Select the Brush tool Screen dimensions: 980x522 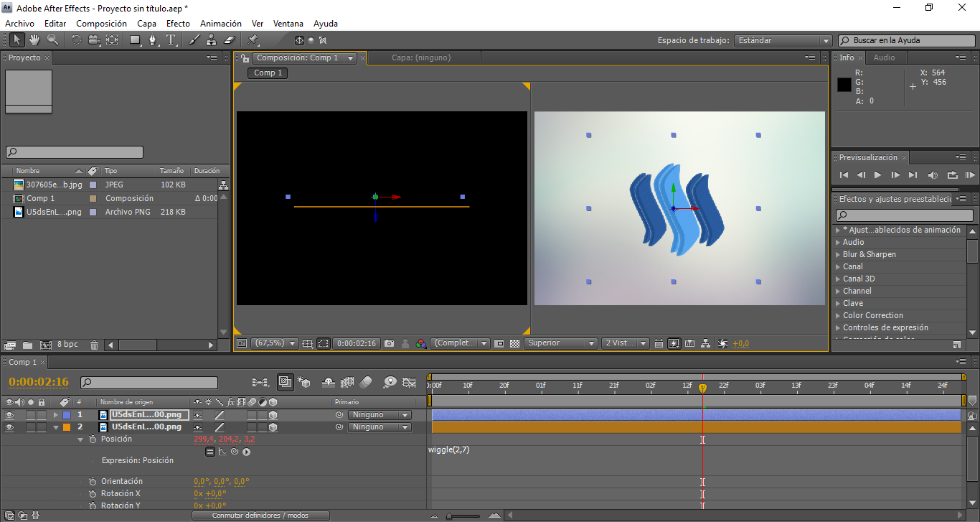click(194, 40)
